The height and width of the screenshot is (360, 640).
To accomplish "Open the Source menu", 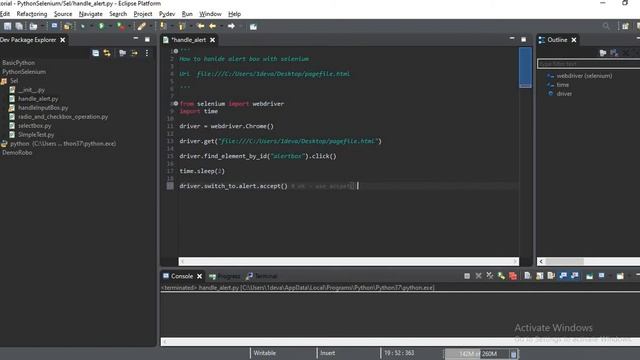I will [x=63, y=14].
